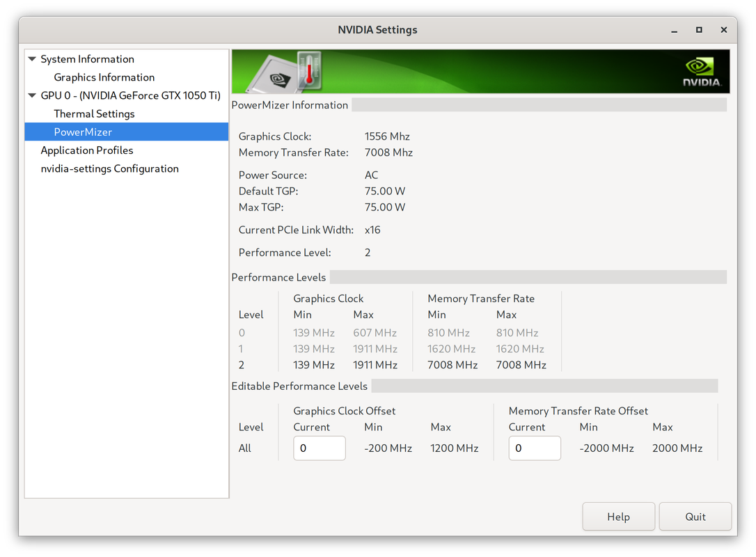Click the NVIDIA Settings window title
Viewport: 756px width, 557px height.
click(377, 30)
